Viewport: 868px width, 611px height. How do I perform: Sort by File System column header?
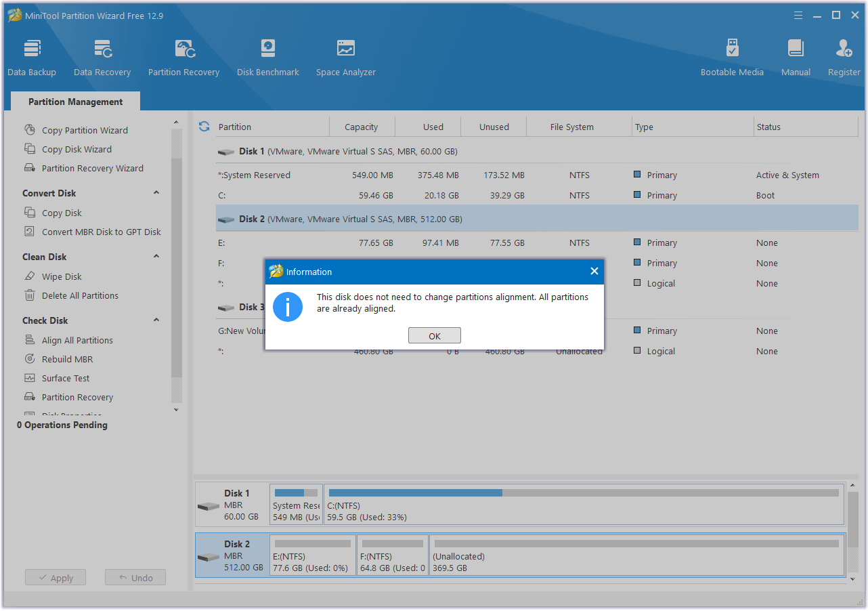tap(579, 127)
